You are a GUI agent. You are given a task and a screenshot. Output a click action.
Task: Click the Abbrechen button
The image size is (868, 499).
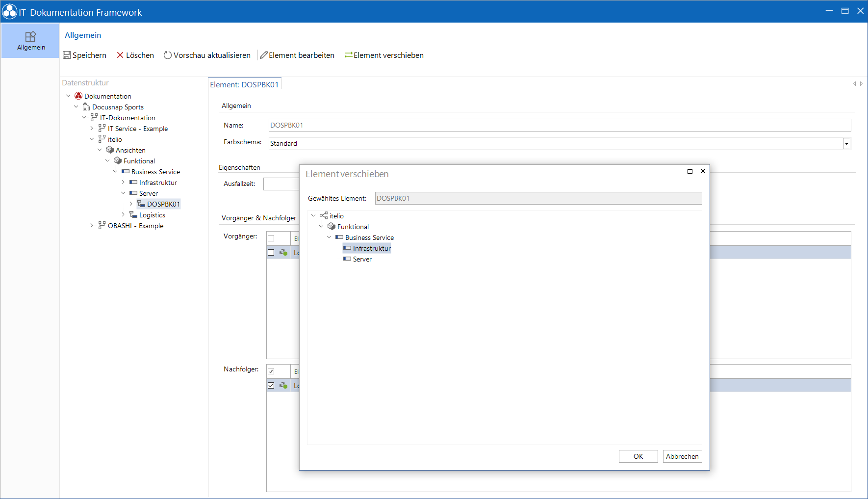[682, 456]
